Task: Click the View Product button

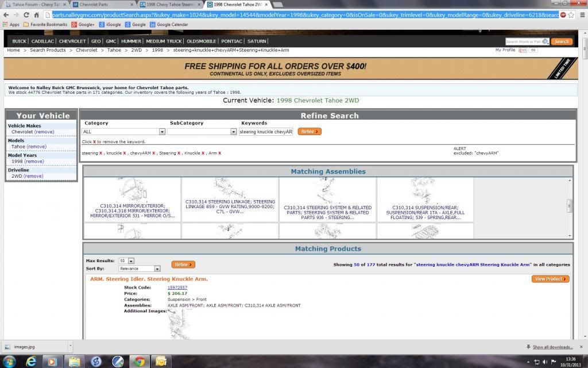Action: (550, 279)
